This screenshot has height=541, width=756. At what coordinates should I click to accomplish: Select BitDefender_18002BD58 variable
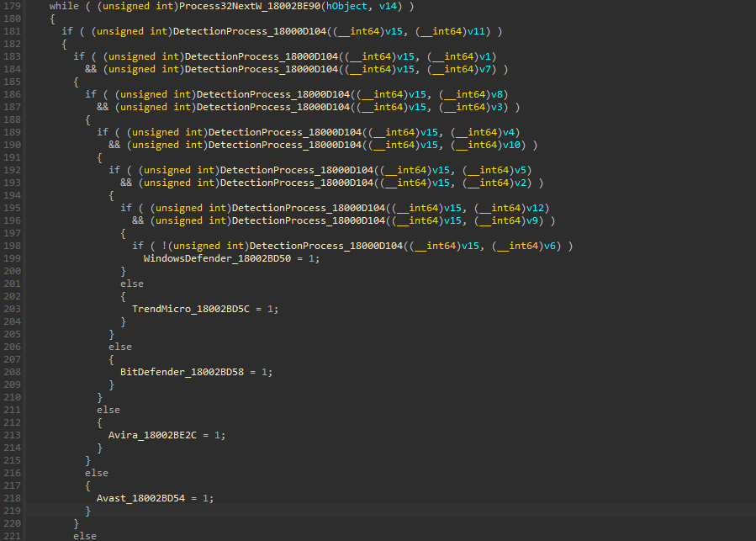[182, 372]
